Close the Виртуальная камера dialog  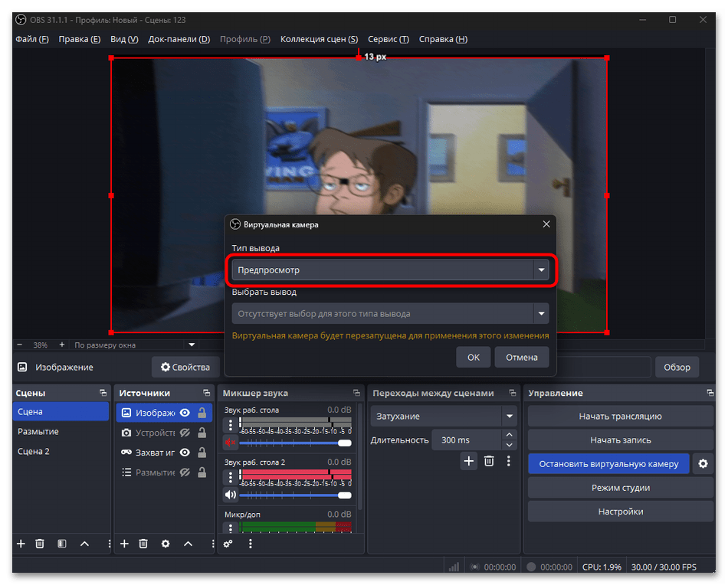[546, 224]
